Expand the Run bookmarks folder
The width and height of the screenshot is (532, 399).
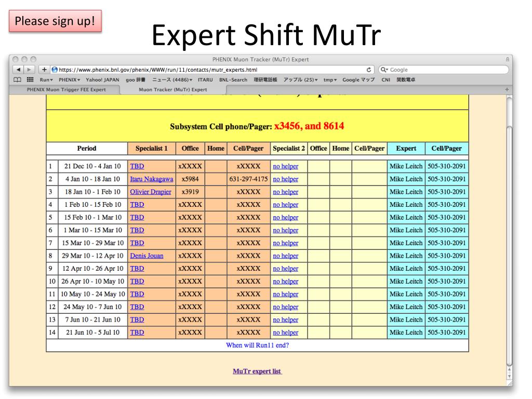point(46,79)
